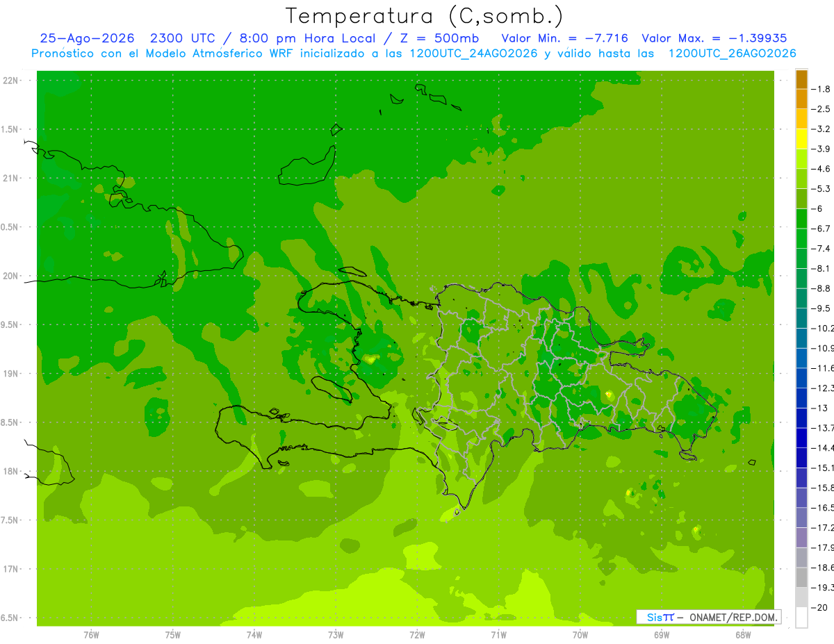Image resolution: width=834 pixels, height=644 pixels.
Task: Click the 73W longitude label
Action: click(336, 635)
